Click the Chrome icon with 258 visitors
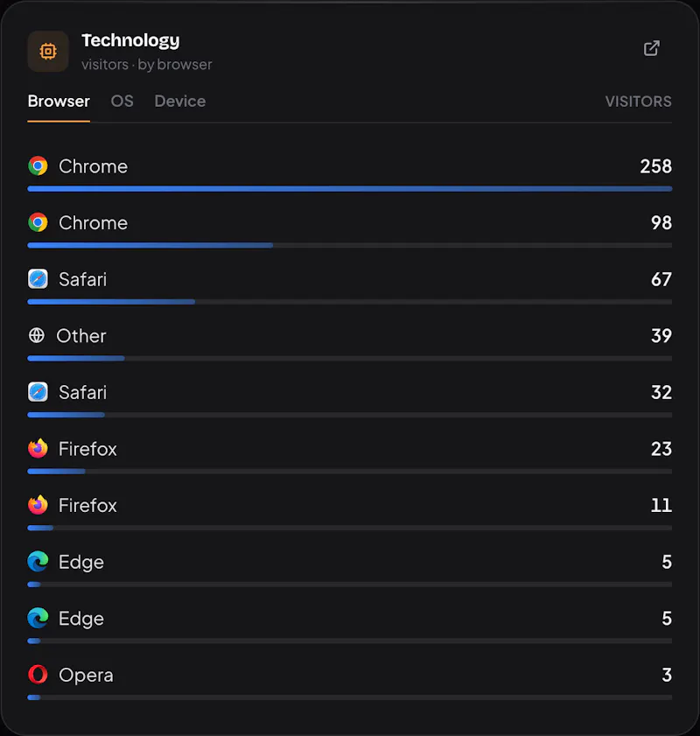700x736 pixels. (x=38, y=166)
